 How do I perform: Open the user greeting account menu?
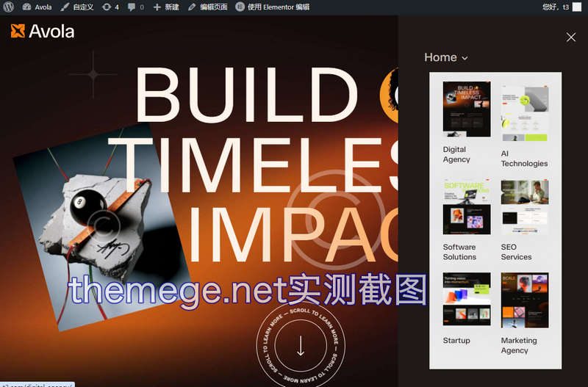[x=562, y=7]
